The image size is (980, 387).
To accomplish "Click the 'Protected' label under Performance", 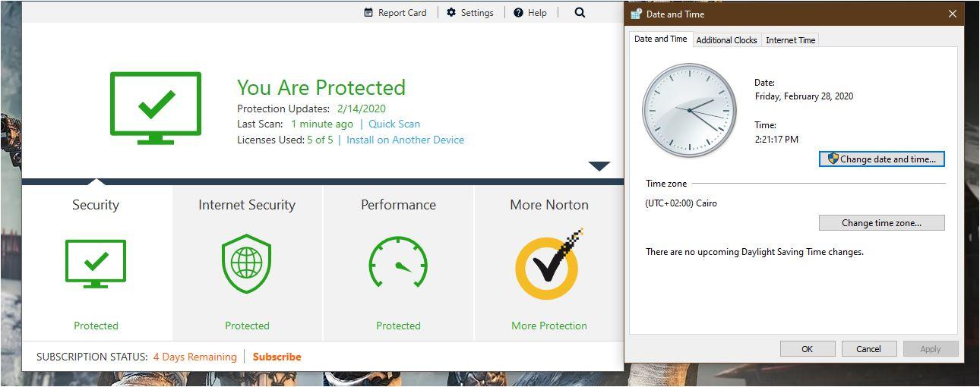I will pos(398,326).
